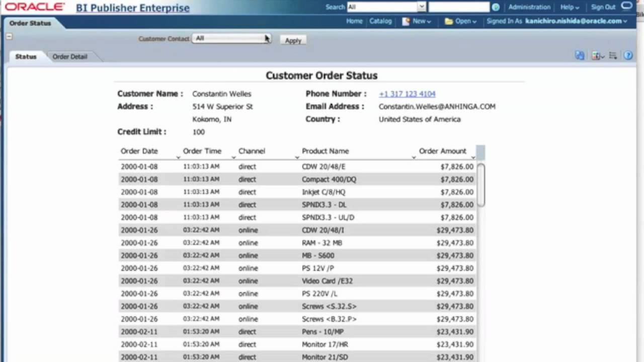Click the New document icon
The image size is (644, 362).
tap(406, 22)
